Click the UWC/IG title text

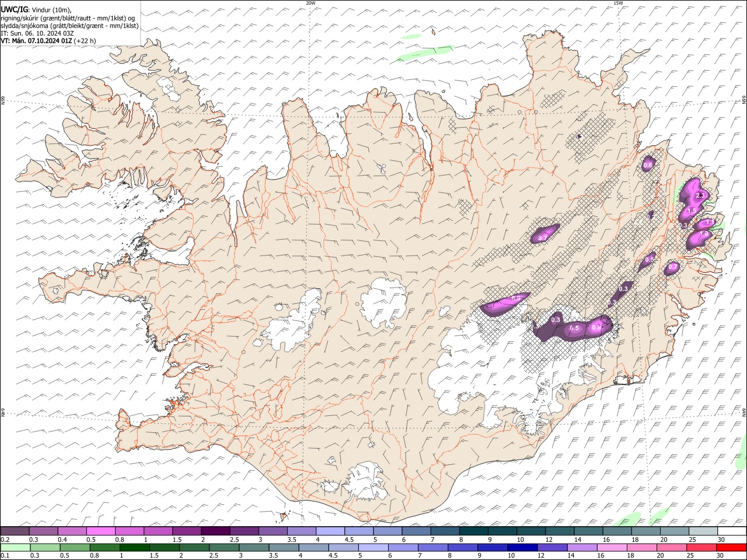14,9
